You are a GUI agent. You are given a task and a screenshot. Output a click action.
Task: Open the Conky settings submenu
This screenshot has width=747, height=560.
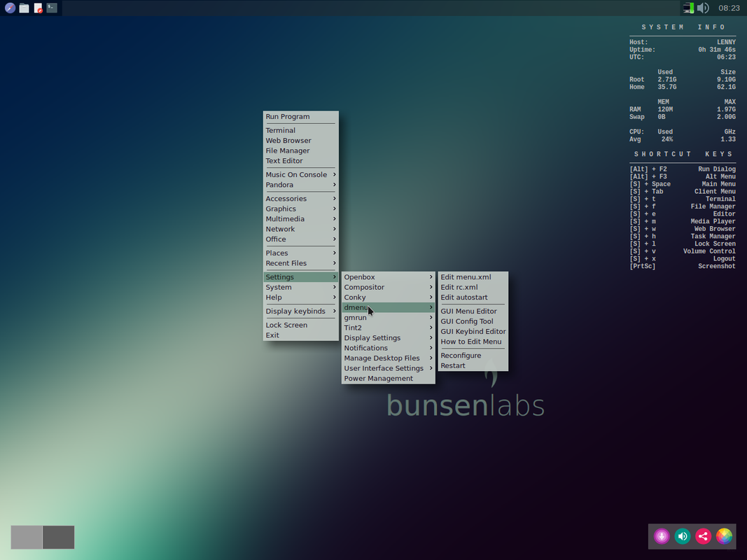point(389,297)
